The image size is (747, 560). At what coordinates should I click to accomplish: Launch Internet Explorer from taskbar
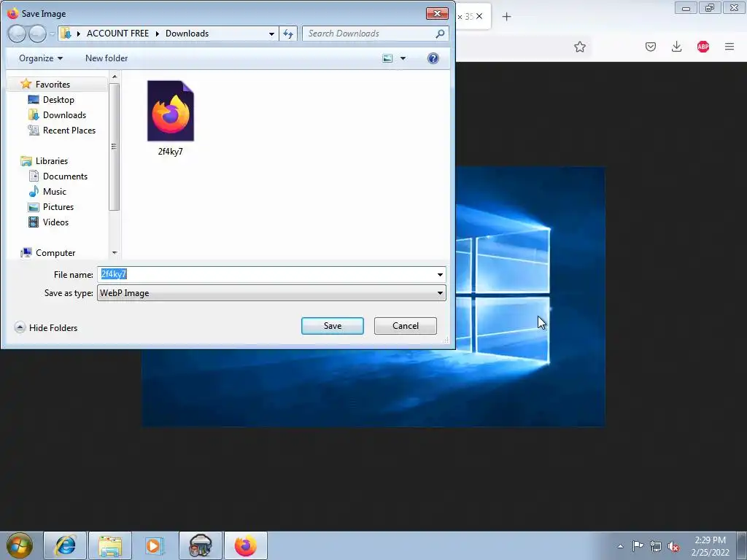click(x=65, y=545)
